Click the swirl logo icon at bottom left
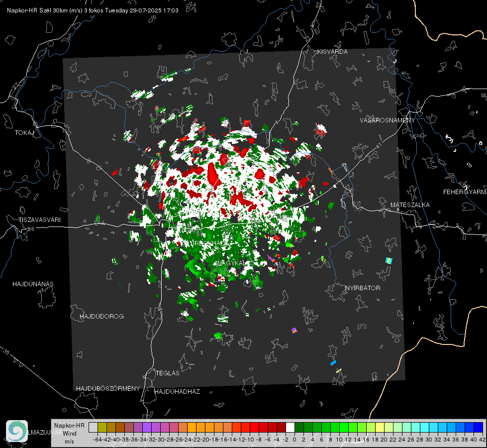Image resolution: width=487 pixels, height=448 pixels. 17,431
